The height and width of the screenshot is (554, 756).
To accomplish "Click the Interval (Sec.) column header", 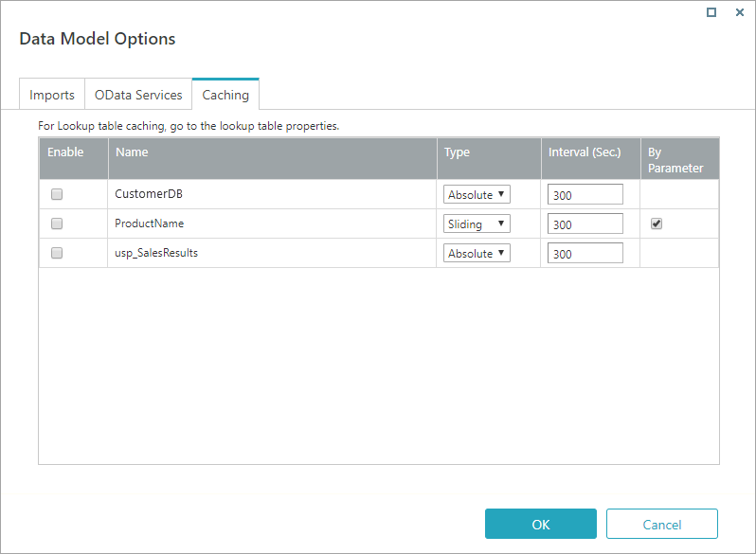I will [585, 152].
